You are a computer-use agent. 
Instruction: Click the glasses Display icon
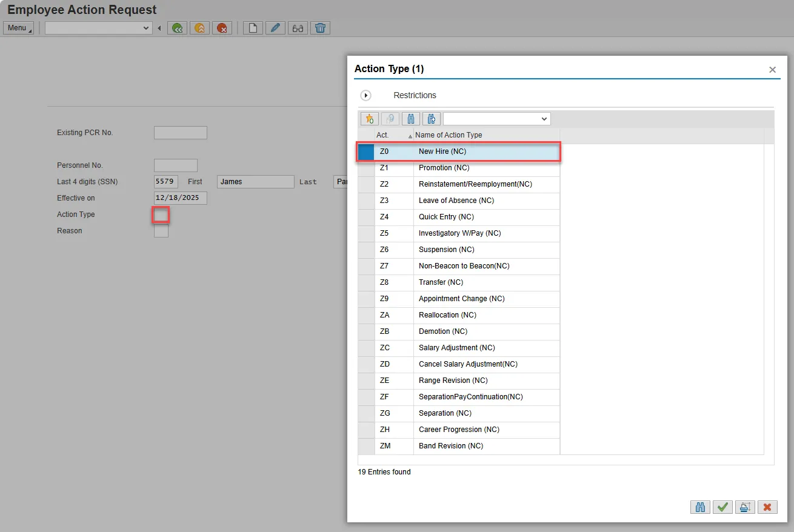298,28
